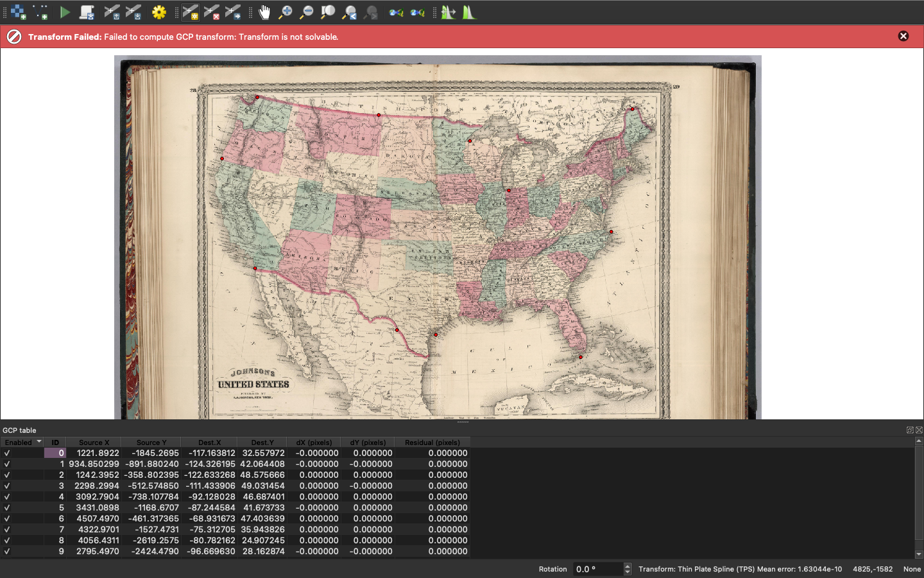Select Dest.Y value 24.907245
The image size is (924, 578).
[262, 540]
